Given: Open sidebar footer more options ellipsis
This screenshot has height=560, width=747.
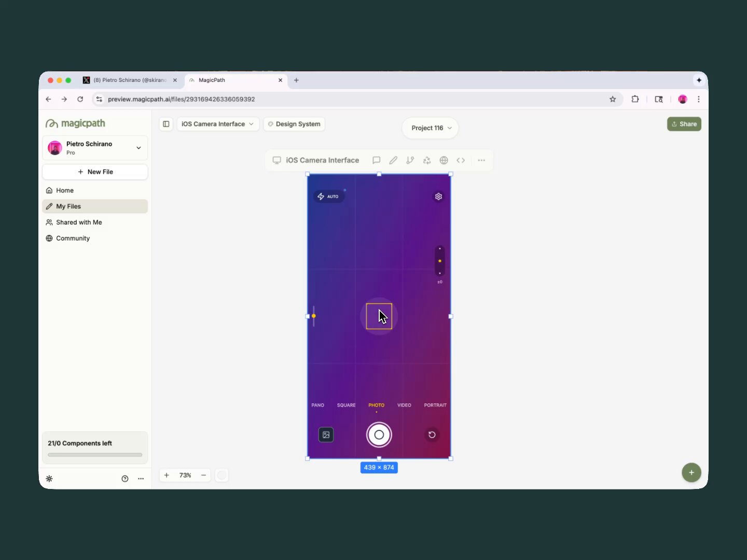Looking at the screenshot, I should [x=141, y=479].
